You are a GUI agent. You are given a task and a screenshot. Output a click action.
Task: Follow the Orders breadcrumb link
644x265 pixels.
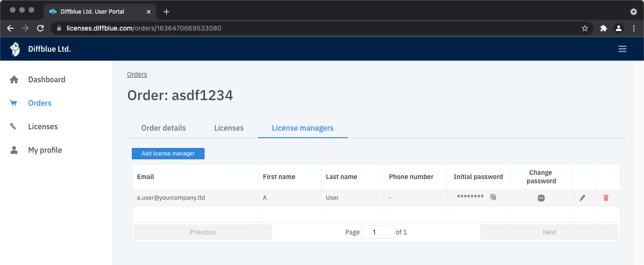pos(137,74)
